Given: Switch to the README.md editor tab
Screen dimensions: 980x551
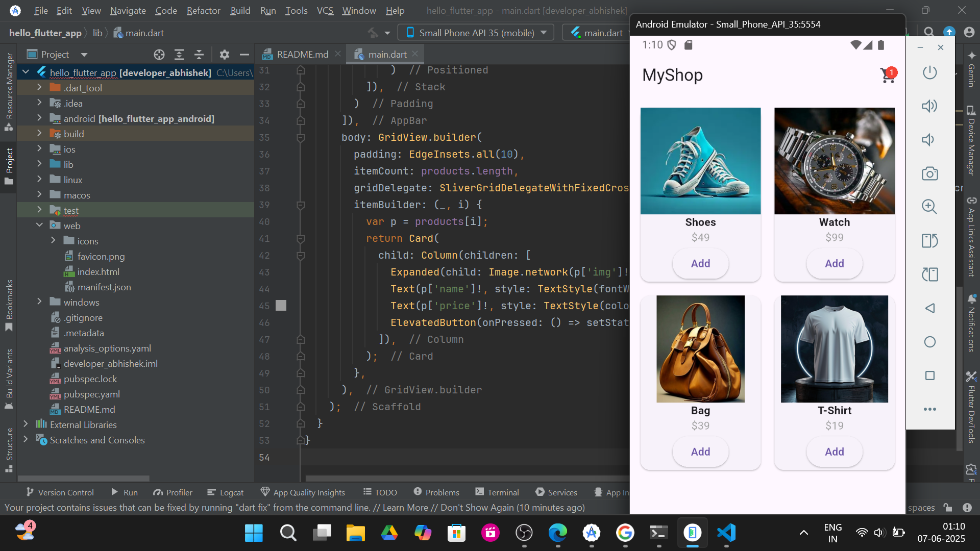Looking at the screenshot, I should [302, 54].
